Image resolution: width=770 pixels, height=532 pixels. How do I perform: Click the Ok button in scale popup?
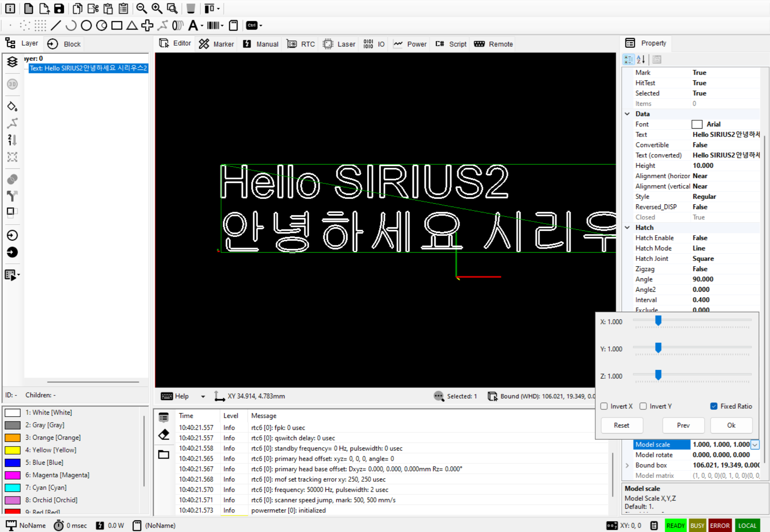pos(731,425)
